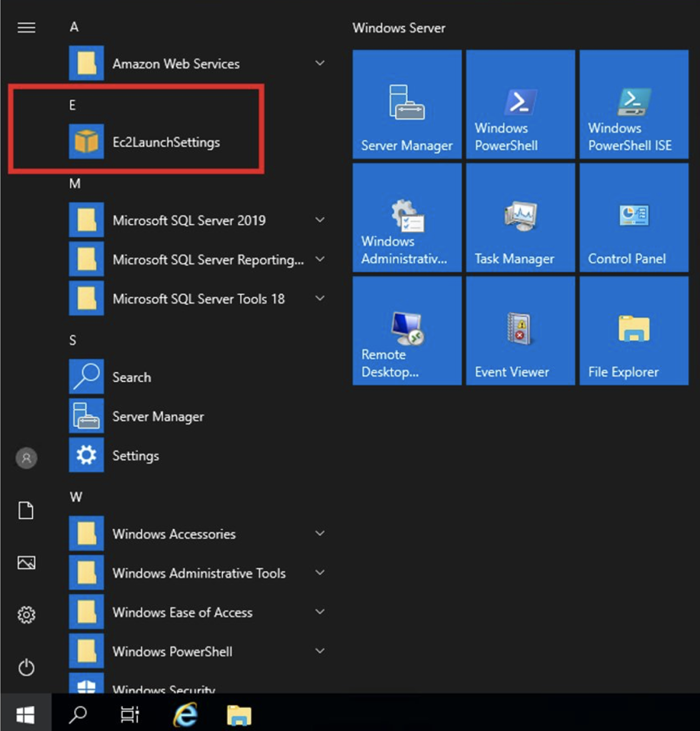This screenshot has height=731, width=700.
Task: Open the File Explorer tile
Action: click(634, 331)
